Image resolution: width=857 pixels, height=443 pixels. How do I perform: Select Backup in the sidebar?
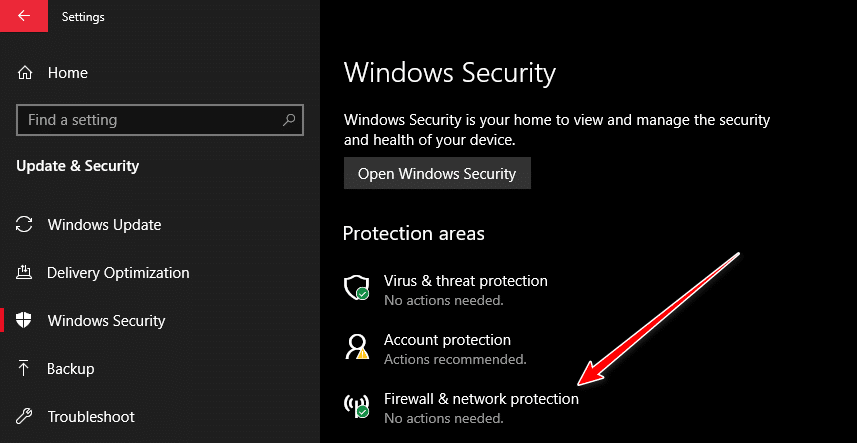[70, 369]
